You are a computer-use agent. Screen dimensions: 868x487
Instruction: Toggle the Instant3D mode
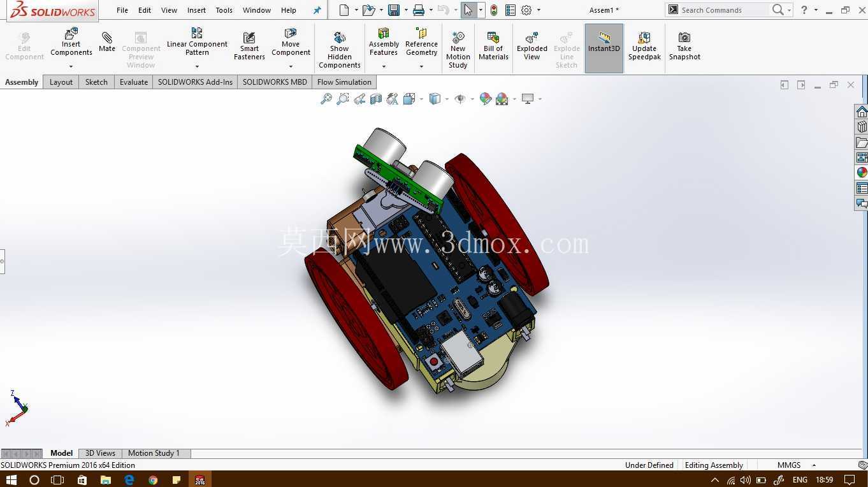click(x=604, y=48)
